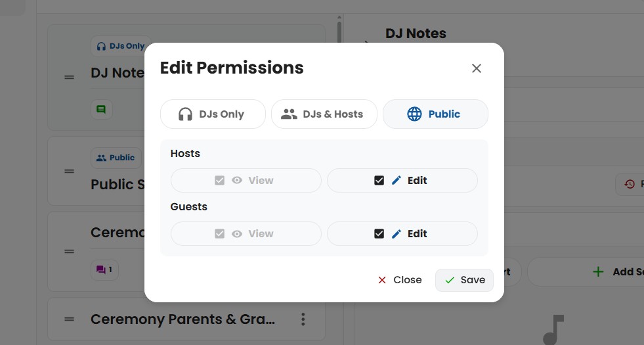Click the Close button in dialog footer
Image resolution: width=644 pixels, height=345 pixels.
(x=400, y=280)
